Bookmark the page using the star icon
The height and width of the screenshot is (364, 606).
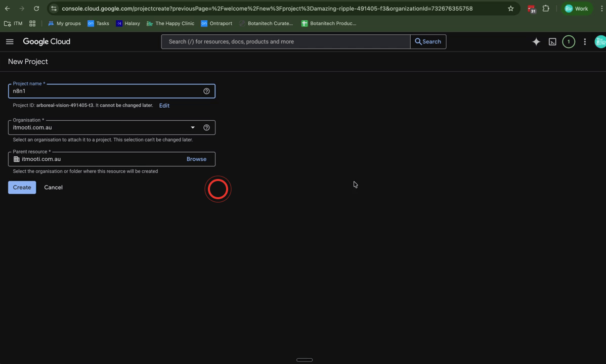[510, 8]
